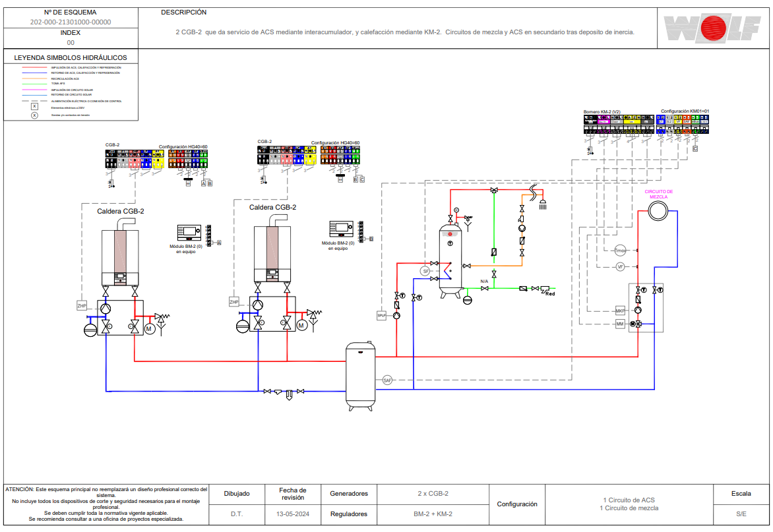Viewport: 773px width, 532px height.
Task: Click the Fecha de revisión cell
Action: 293,494
